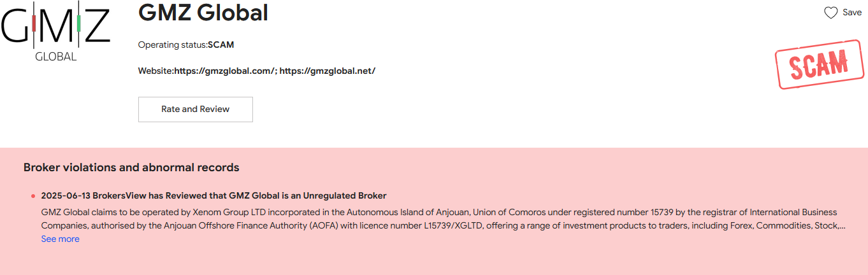The height and width of the screenshot is (275, 868).
Task: Click the GMZ Global page title
Action: tap(203, 13)
